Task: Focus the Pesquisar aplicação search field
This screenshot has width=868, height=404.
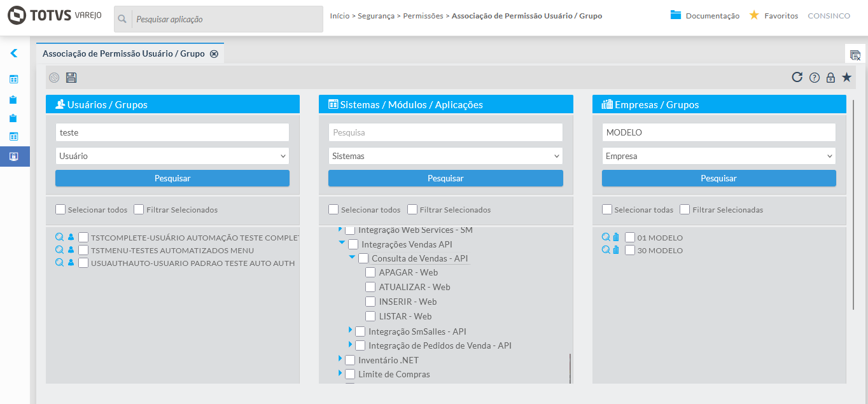Action: pyautogui.click(x=226, y=19)
